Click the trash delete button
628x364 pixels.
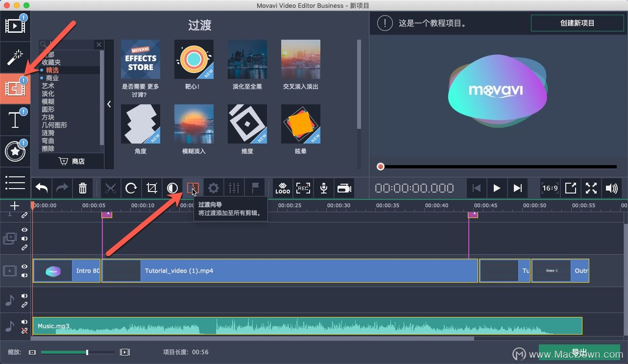83,188
